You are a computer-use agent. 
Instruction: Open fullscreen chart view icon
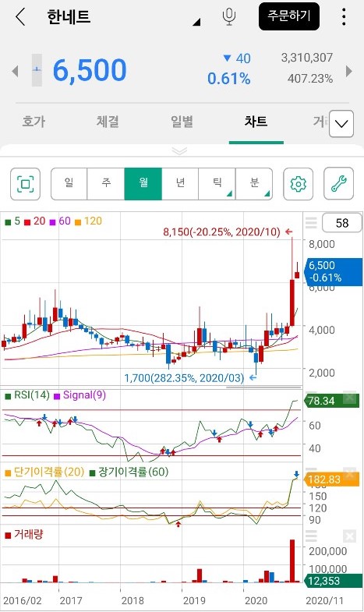[x=26, y=184]
